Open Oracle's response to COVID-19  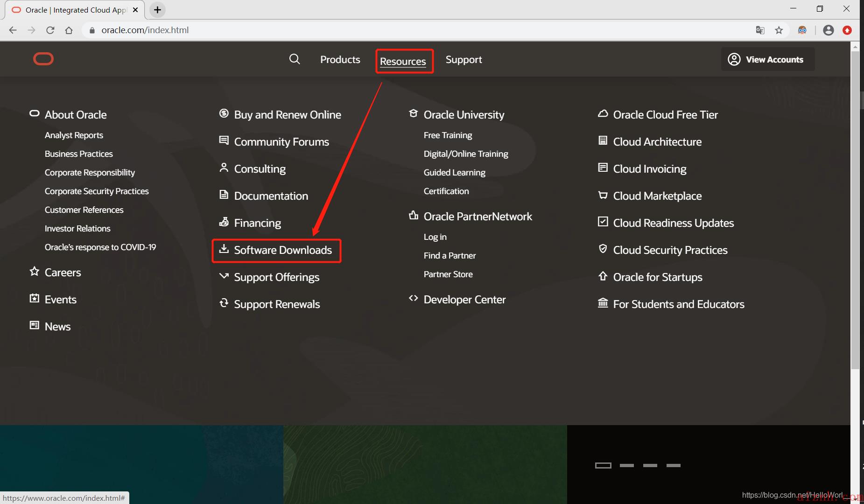[x=100, y=247]
